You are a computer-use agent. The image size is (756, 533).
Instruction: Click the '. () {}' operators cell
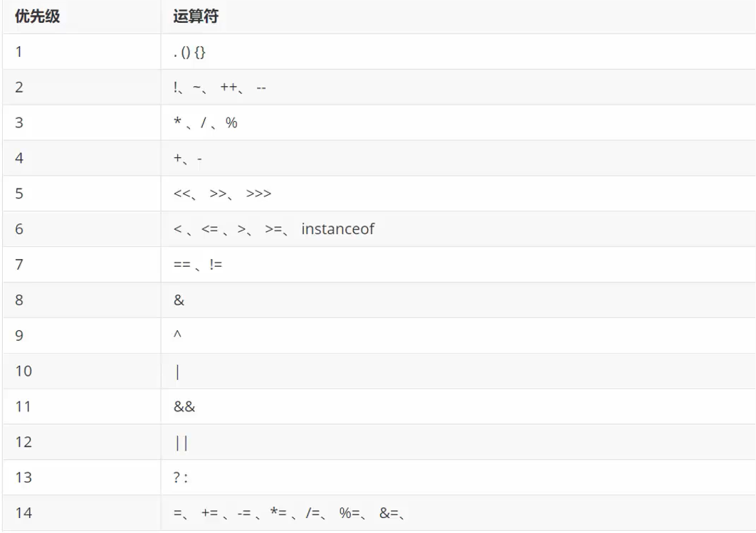click(189, 52)
